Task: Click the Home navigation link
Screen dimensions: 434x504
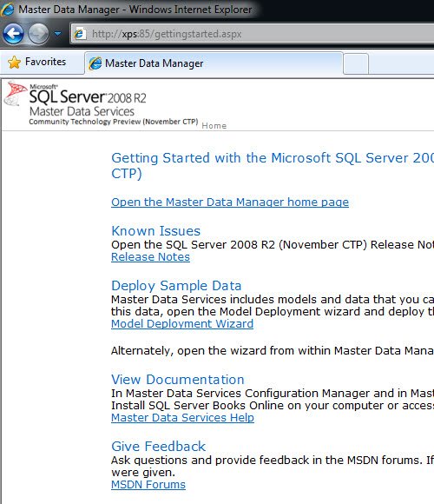Action: (214, 126)
